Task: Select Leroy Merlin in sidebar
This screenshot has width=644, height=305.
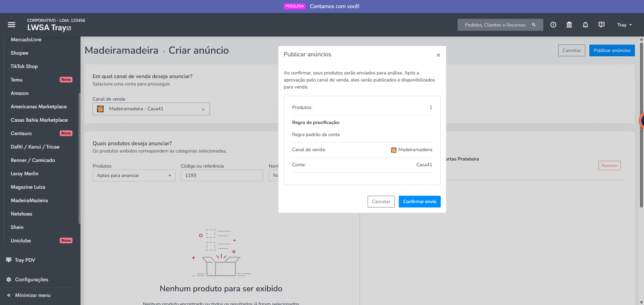Action: (x=24, y=174)
